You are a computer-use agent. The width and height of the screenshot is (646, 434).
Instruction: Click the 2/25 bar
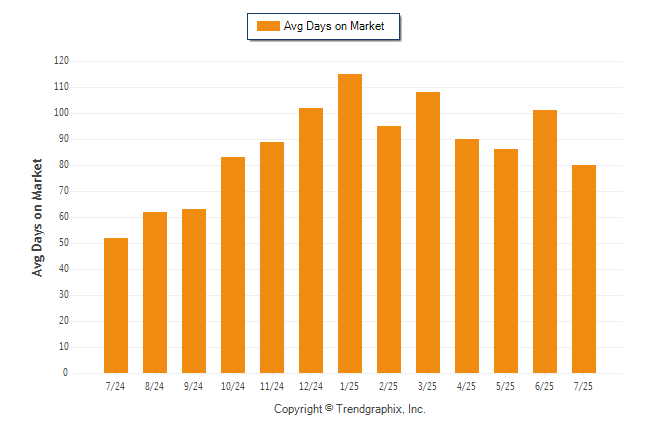(x=389, y=250)
